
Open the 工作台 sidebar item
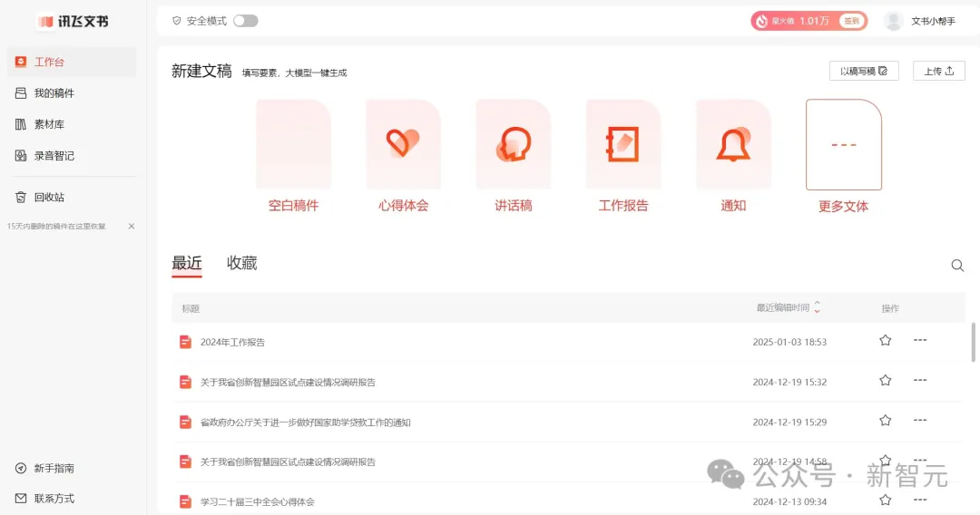pyautogui.click(x=72, y=62)
